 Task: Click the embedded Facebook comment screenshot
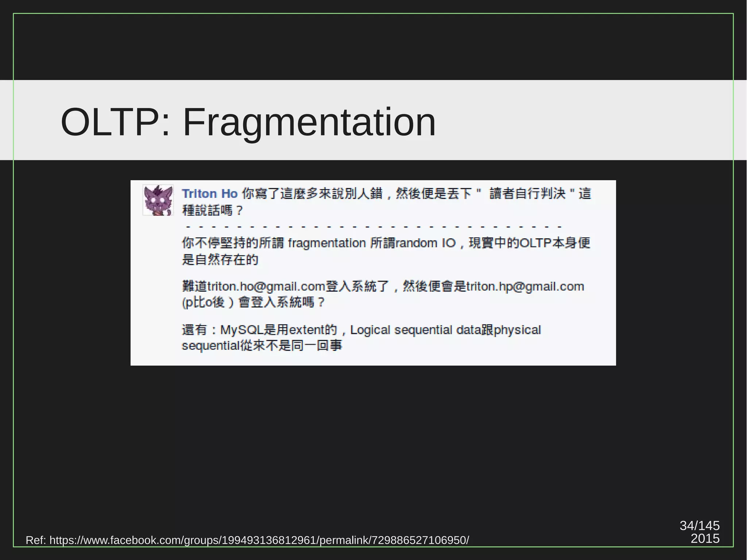point(373,273)
